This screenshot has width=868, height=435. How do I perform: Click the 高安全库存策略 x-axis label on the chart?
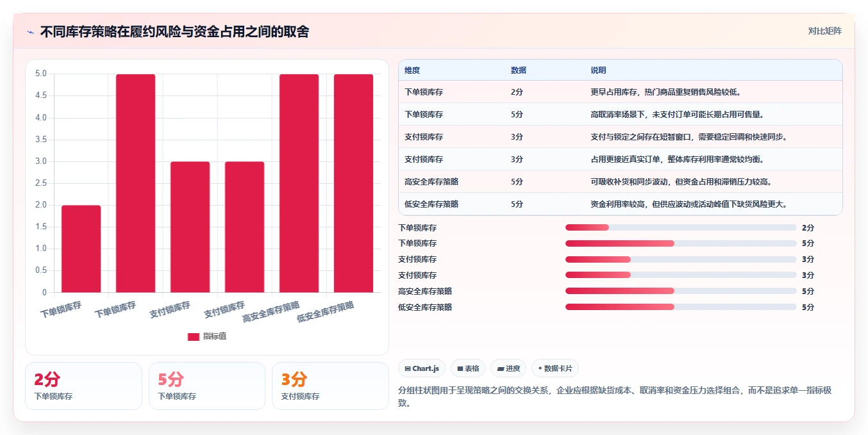(x=271, y=311)
